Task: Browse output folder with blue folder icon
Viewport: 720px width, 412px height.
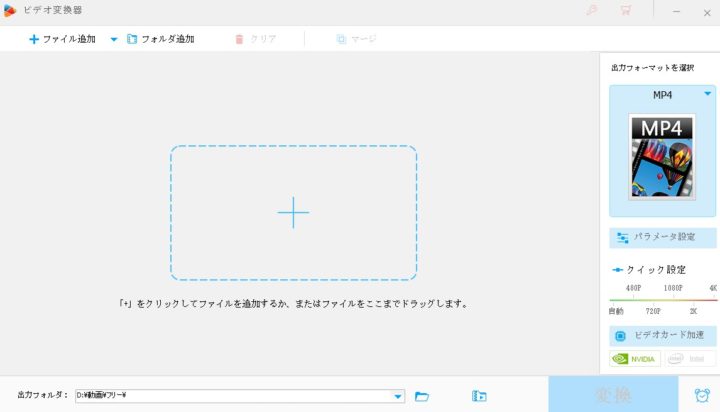Action: pos(422,396)
